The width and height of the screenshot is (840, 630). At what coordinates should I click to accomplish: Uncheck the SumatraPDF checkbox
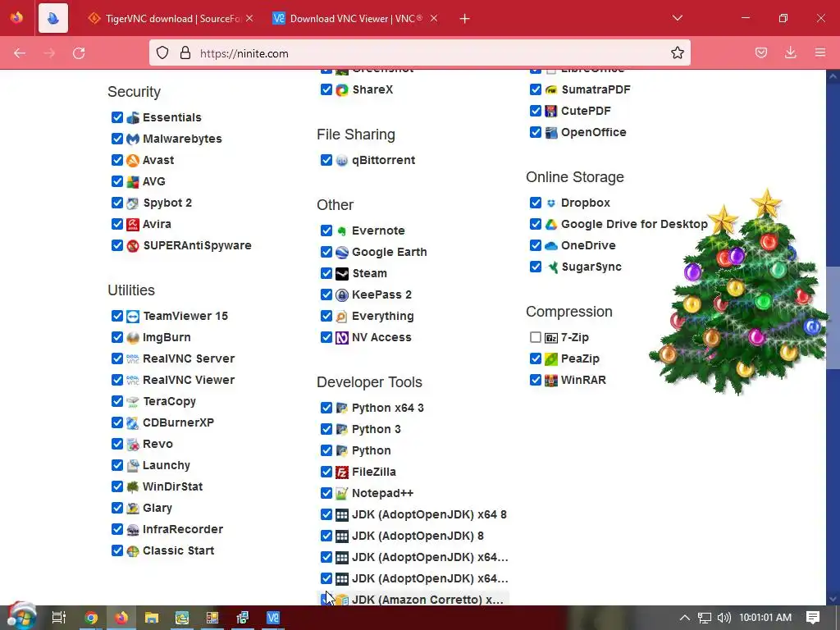click(x=535, y=89)
